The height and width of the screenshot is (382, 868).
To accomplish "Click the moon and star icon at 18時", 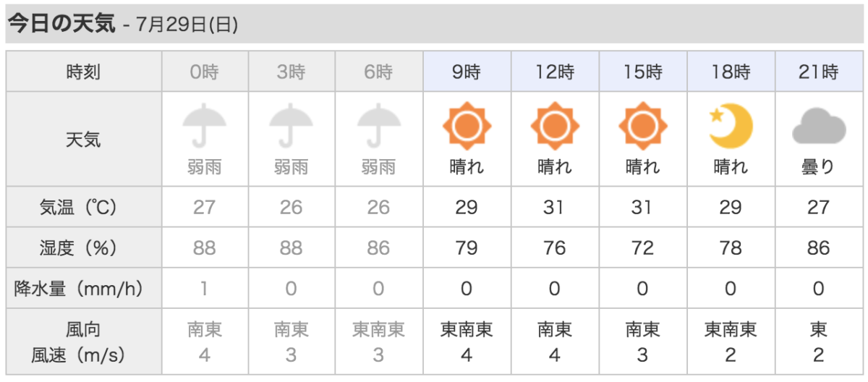I will [731, 126].
